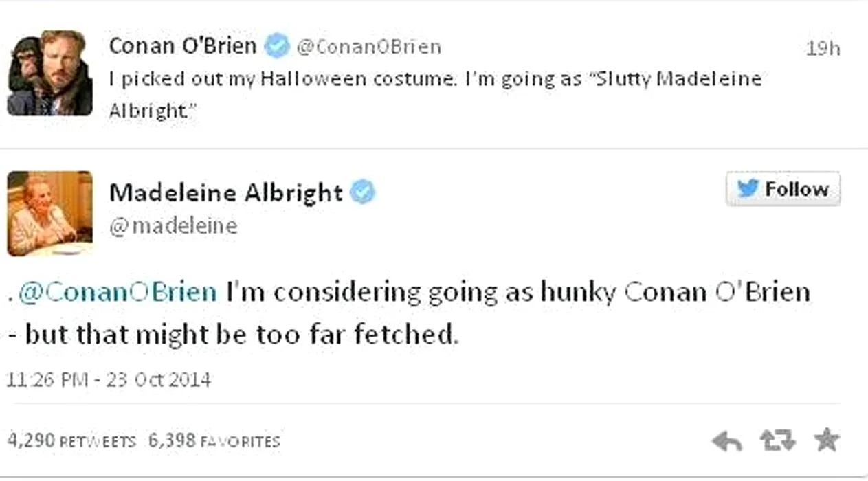Open the 19h timestamp on Conan's tweet
Image resolution: width=868 pixels, height=481 pixels.
coord(823,48)
